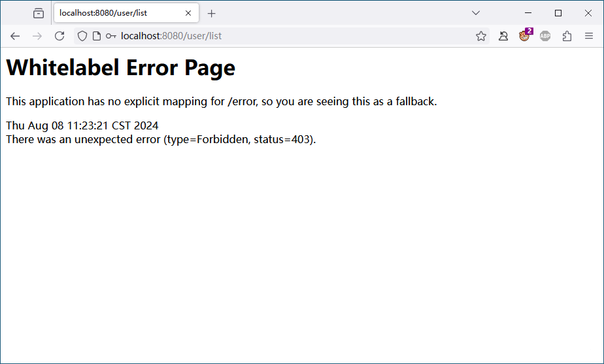Open a new tab

pyautogui.click(x=211, y=14)
